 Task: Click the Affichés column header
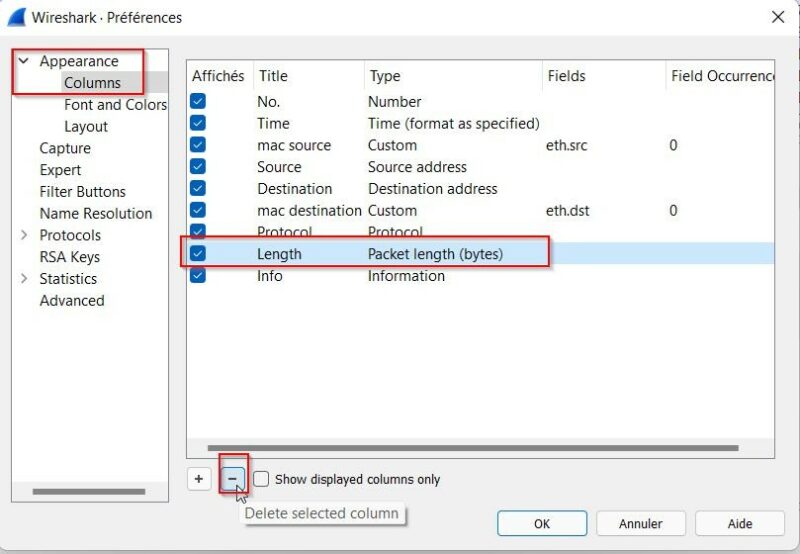(218, 76)
